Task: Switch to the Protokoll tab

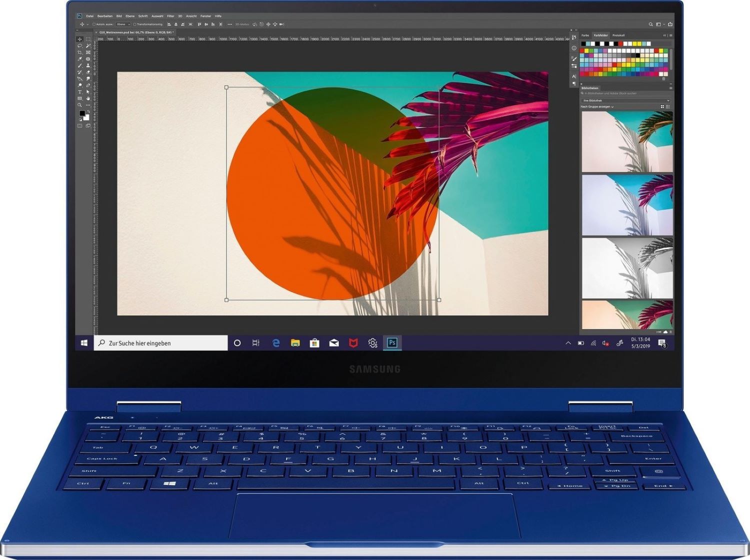Action: pos(618,35)
